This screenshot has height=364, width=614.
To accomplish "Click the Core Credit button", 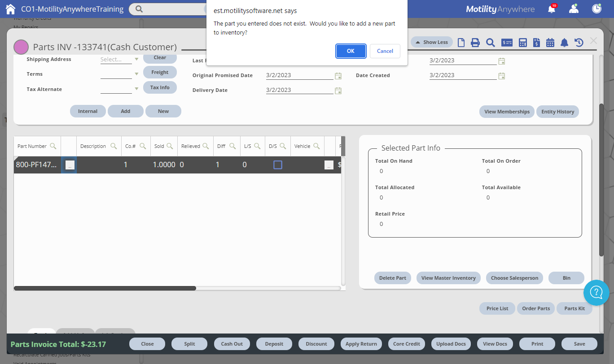I will coord(407,344).
